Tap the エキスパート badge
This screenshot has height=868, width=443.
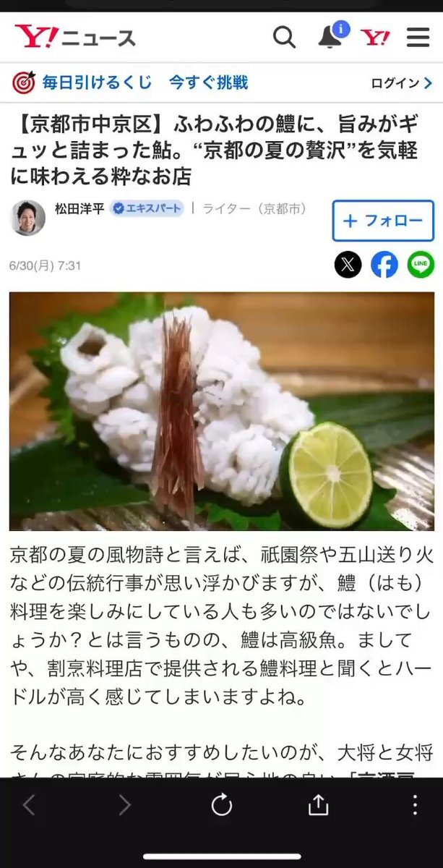(147, 209)
